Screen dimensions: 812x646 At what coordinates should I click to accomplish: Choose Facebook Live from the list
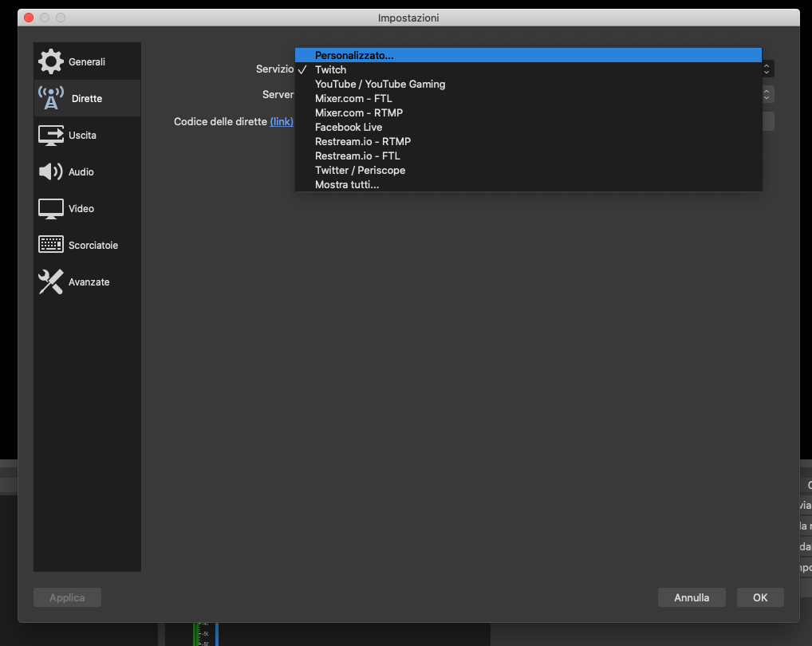(528, 127)
